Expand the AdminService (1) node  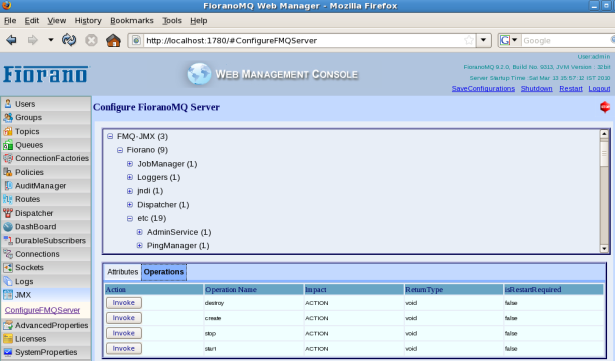pos(140,232)
